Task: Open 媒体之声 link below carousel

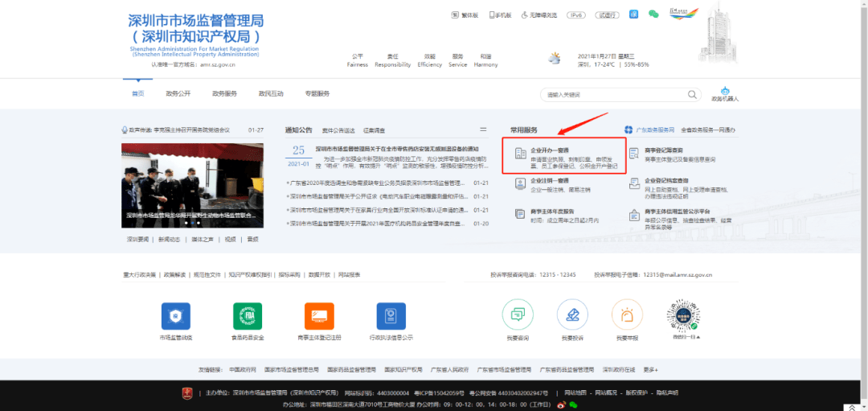Action: (x=203, y=240)
